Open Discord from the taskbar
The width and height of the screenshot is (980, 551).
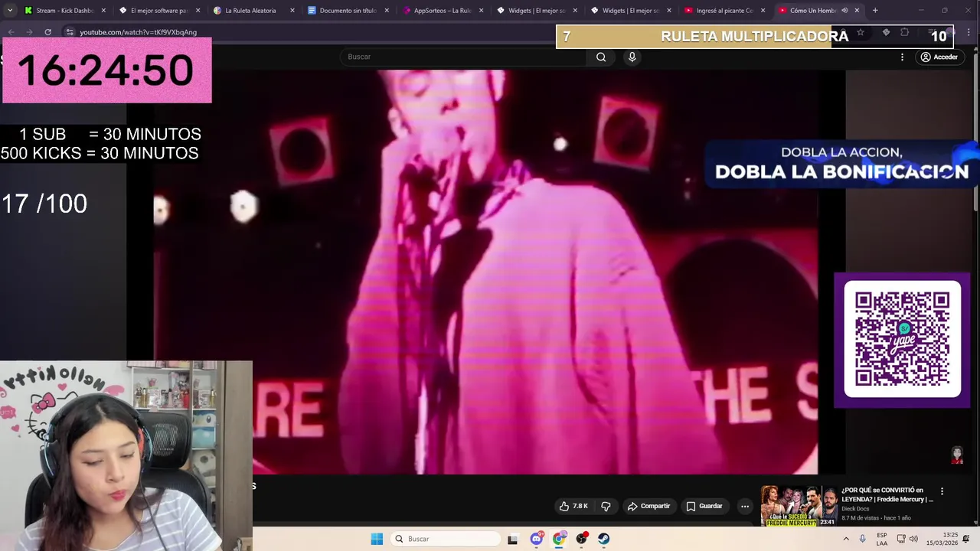(537, 539)
